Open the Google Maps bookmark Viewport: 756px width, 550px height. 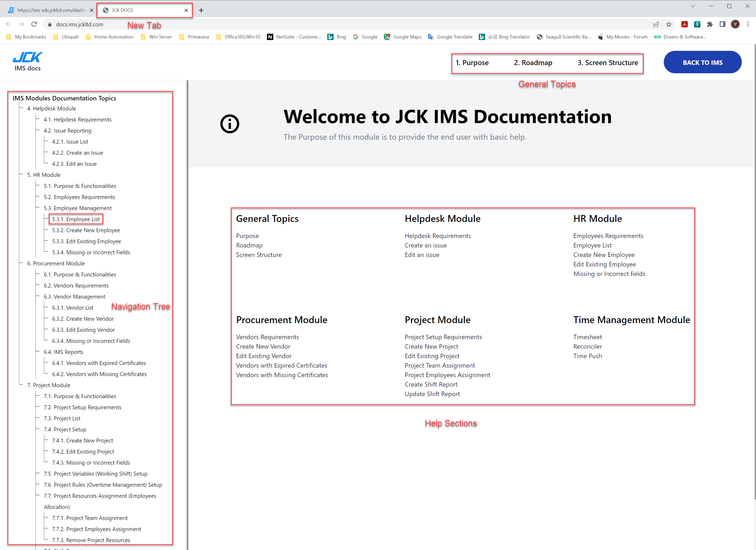coord(403,37)
